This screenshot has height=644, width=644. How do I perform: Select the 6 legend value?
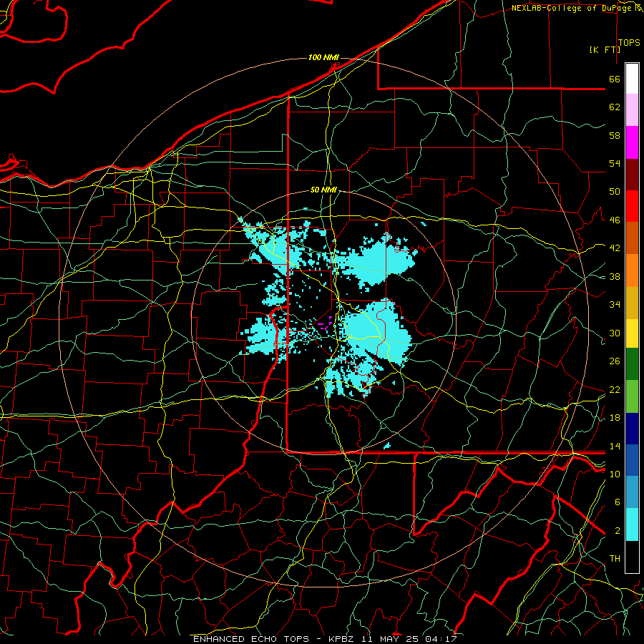point(618,502)
